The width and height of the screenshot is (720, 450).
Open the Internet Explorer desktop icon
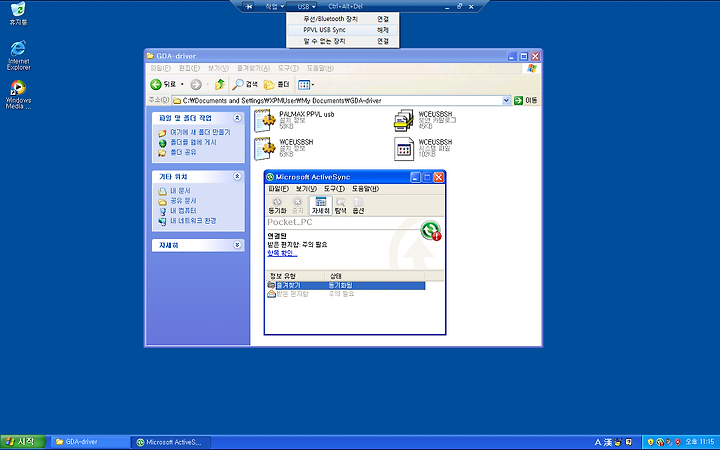[x=18, y=55]
